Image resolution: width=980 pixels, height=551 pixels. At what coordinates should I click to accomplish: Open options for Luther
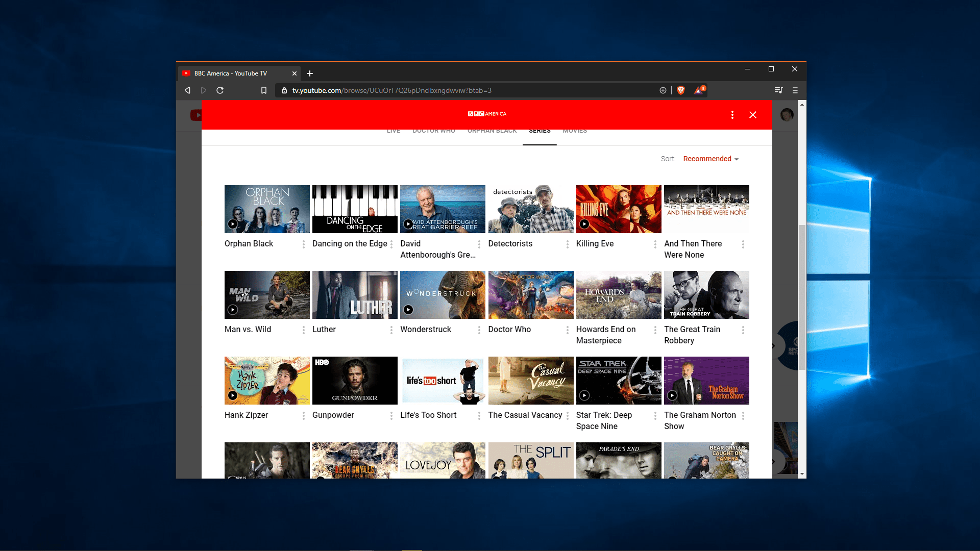point(391,330)
